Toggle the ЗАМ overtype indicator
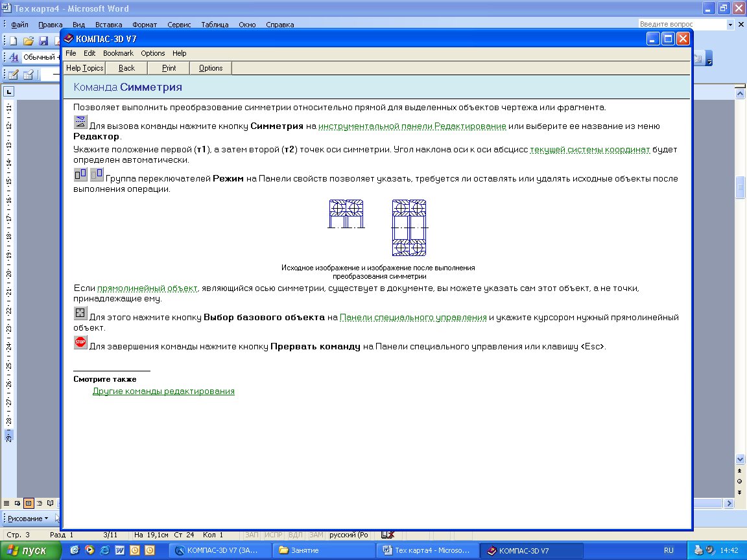The width and height of the screenshot is (747, 560). click(316, 535)
